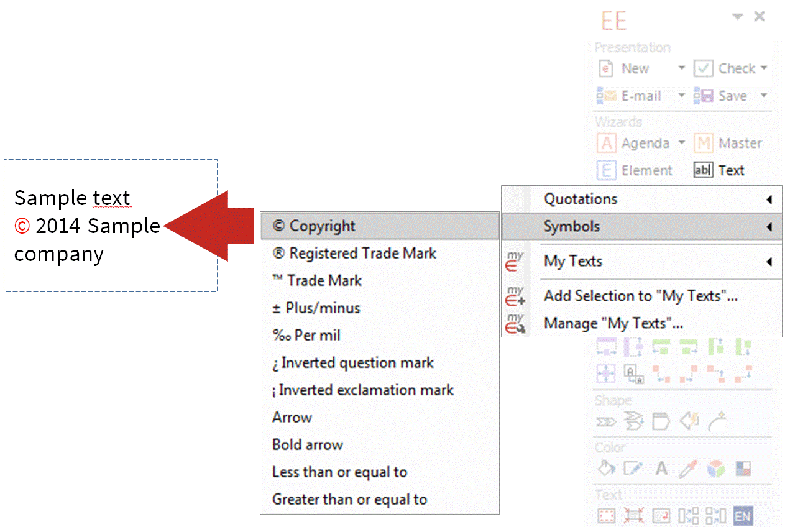Image resolution: width=790 pixels, height=532 pixels.
Task: Expand the New dropdown arrow
Action: tap(681, 68)
